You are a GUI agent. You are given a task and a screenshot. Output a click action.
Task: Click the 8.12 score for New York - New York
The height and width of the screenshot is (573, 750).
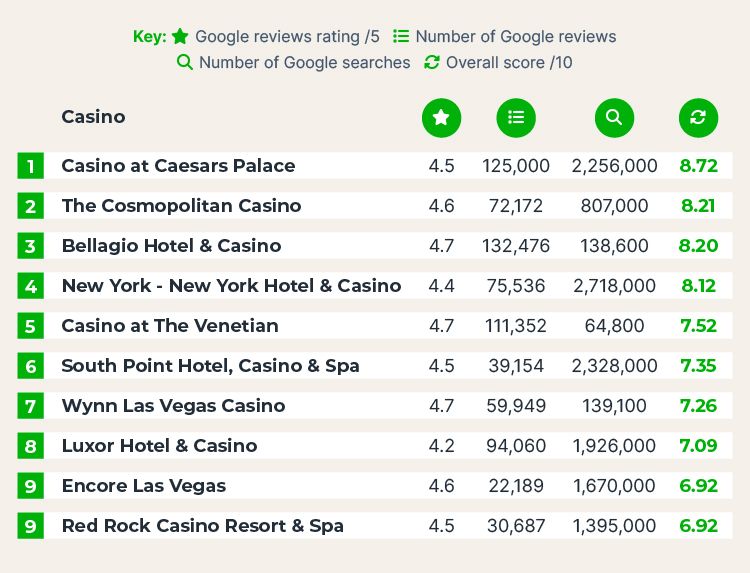pyautogui.click(x=698, y=286)
